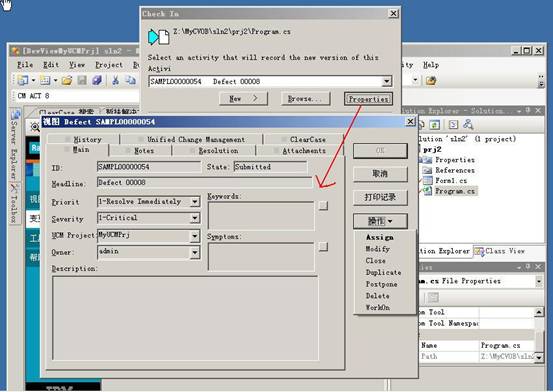This screenshot has width=553, height=392.
Task: Open the Project menu
Action: (x=109, y=65)
